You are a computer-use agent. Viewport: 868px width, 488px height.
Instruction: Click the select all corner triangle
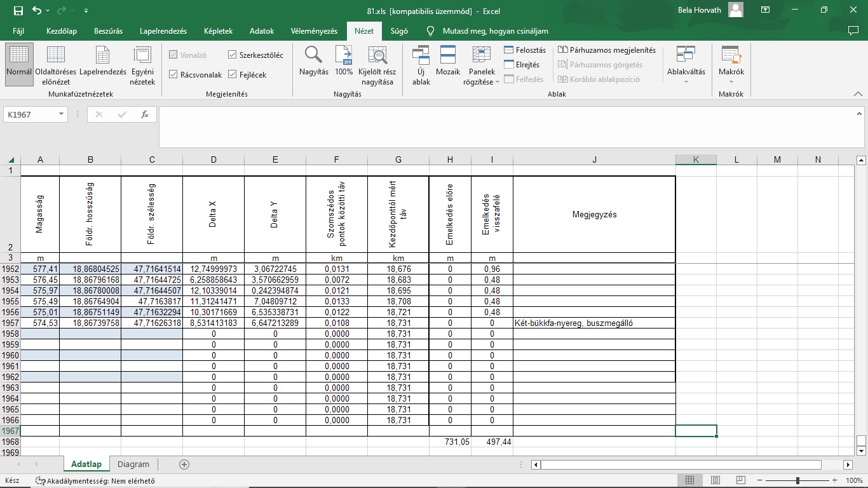11,159
